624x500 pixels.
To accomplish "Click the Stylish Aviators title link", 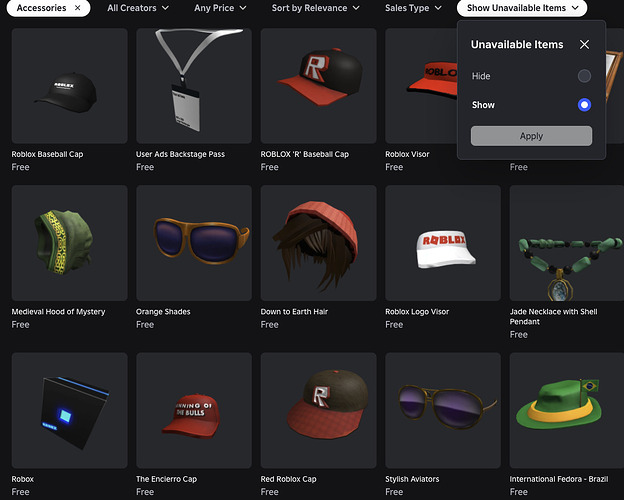I will (412, 479).
